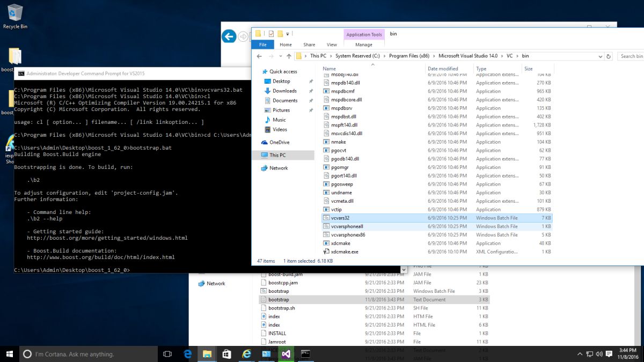Go up one folder level to VC
This screenshot has height=362, width=644.
[x=289, y=56]
